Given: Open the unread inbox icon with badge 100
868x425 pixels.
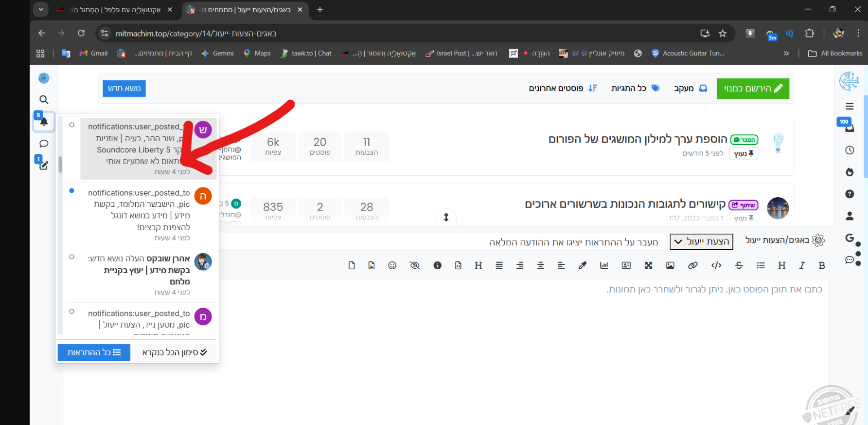Looking at the screenshot, I should (x=850, y=128).
